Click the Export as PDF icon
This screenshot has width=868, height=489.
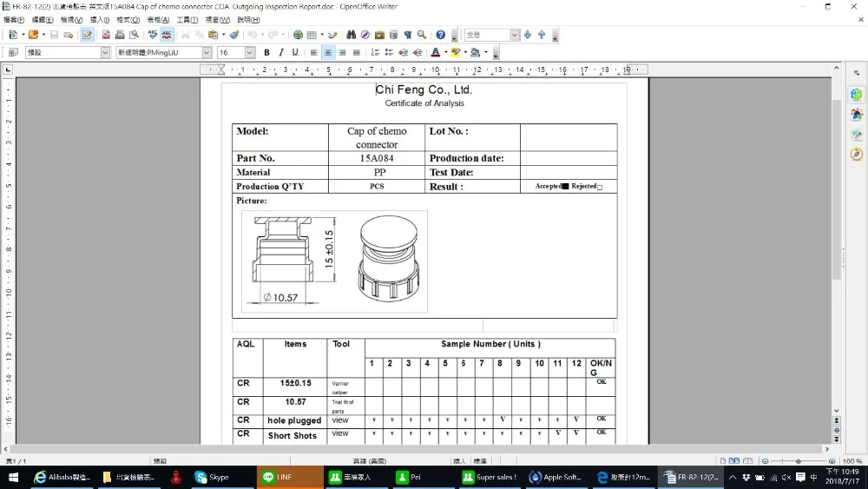coord(106,35)
